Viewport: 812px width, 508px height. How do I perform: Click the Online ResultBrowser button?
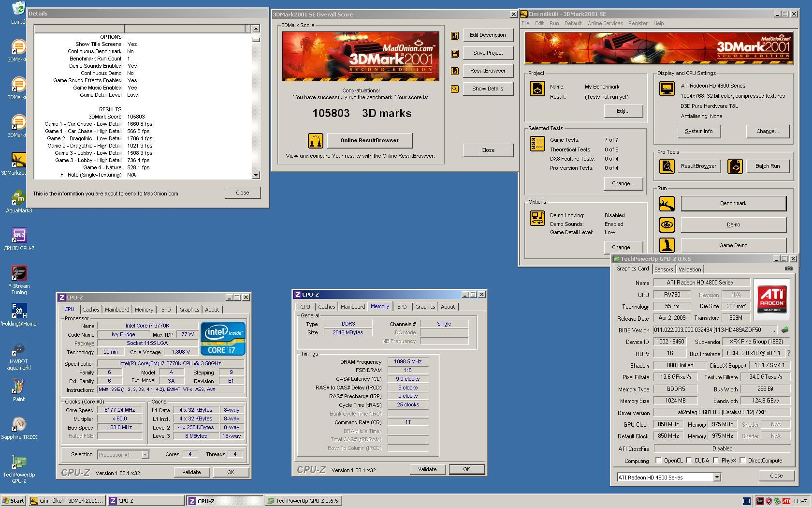point(370,141)
